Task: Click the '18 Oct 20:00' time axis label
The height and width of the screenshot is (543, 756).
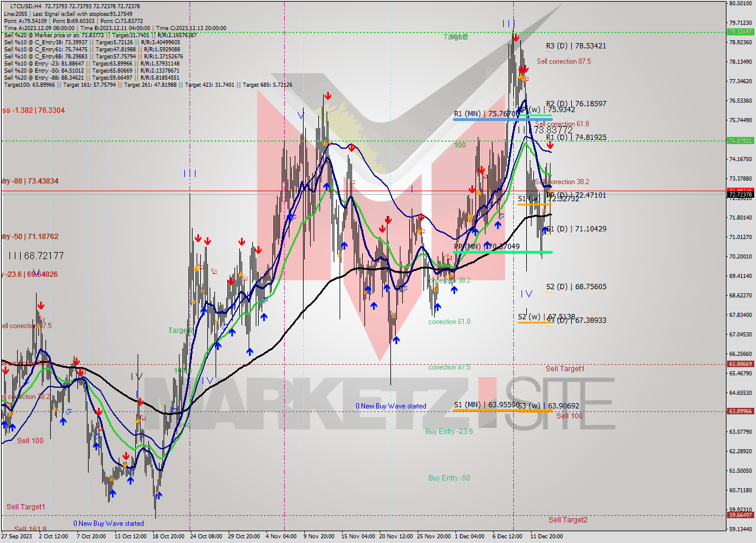Action: tap(168, 537)
